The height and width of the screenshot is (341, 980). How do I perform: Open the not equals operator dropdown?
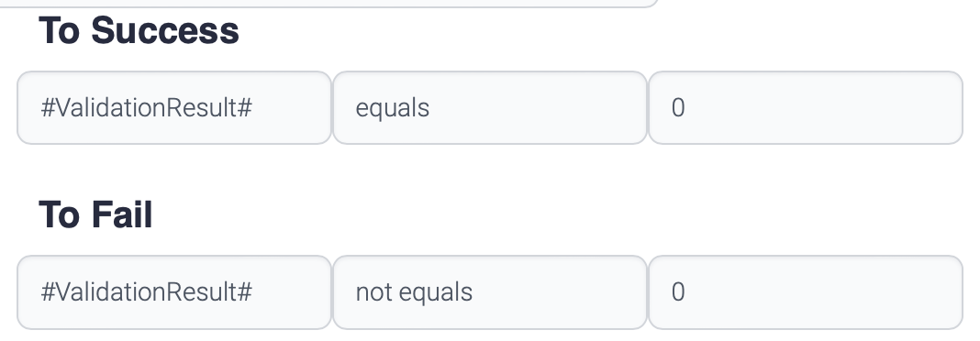pyautogui.click(x=490, y=292)
